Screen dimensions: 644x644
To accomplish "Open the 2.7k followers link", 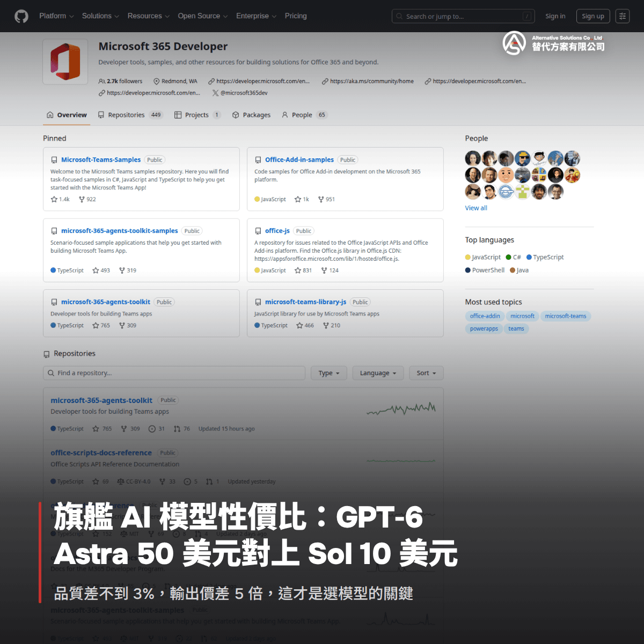I will (121, 81).
